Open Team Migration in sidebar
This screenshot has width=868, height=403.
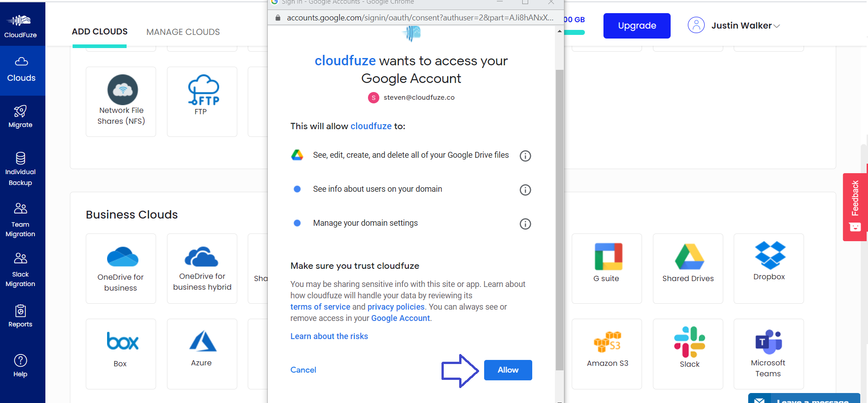(20, 220)
